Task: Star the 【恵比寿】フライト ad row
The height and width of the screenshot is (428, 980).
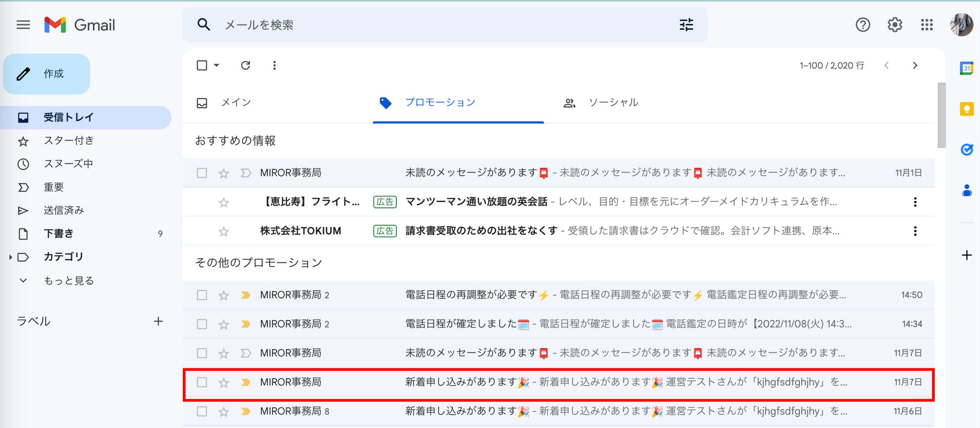Action: pos(223,202)
